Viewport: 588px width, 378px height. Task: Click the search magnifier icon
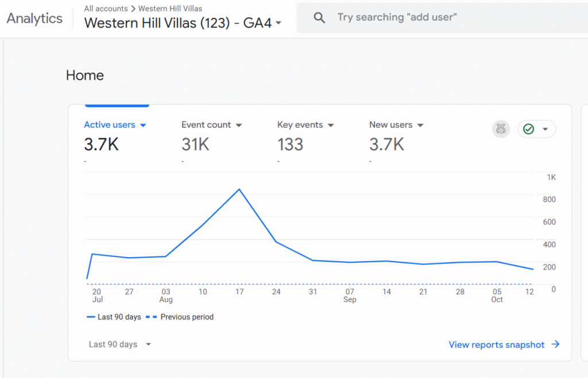click(319, 18)
